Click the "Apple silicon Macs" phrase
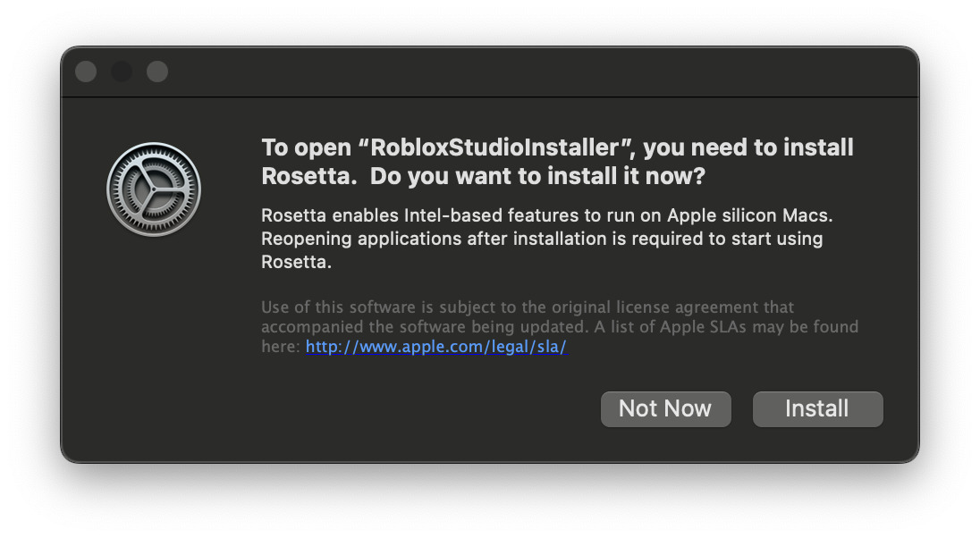 [750, 215]
